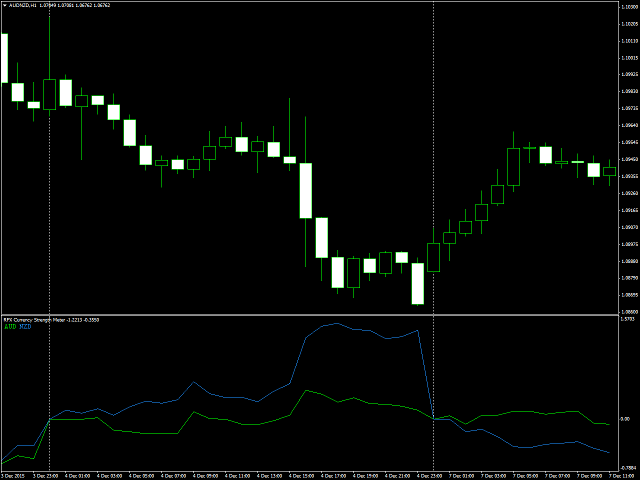Click the '7 Dec 01:00' time axis label
The width and height of the screenshot is (640, 480).
pos(461,476)
